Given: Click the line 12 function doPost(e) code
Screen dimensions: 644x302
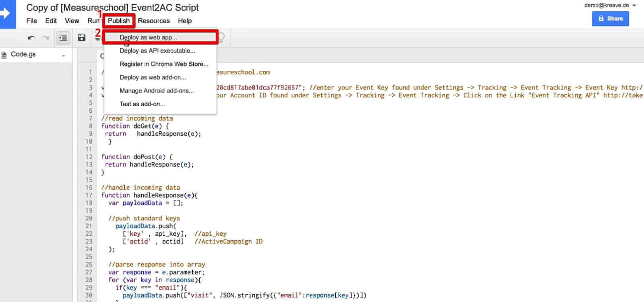Looking at the screenshot, I should click(x=137, y=157).
